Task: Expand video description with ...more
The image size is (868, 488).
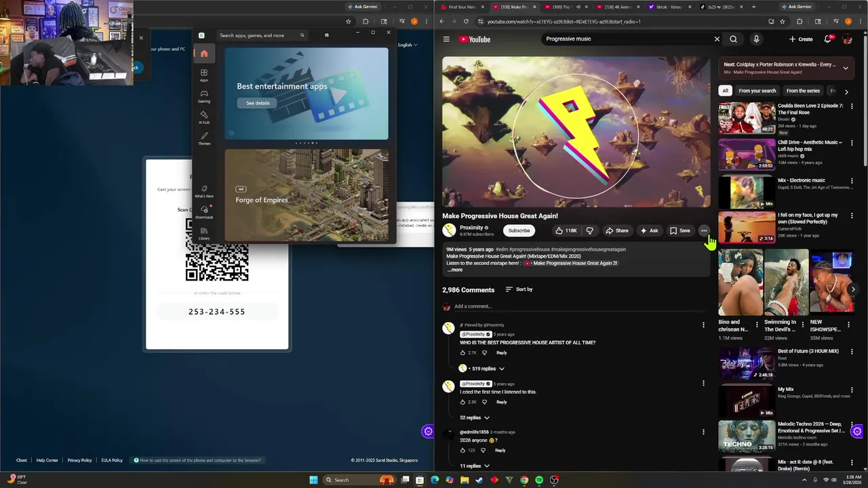Action: point(455,270)
